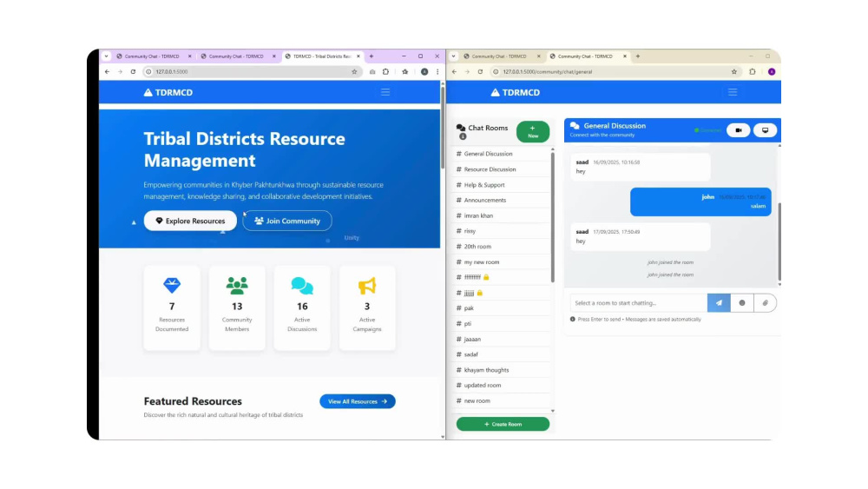Image resolution: width=868 pixels, height=489 pixels.
Task: Click the TDRMCD mountain logo in the right window
Action: 516,92
